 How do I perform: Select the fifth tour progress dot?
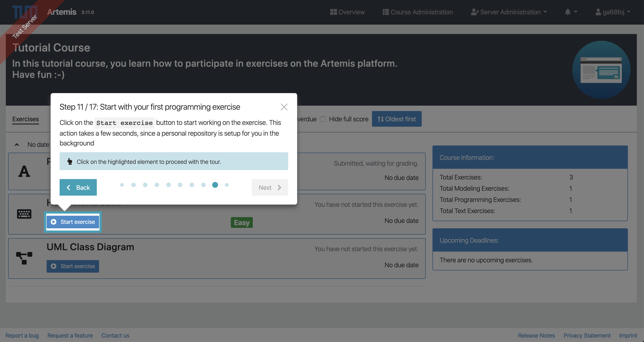(169, 185)
